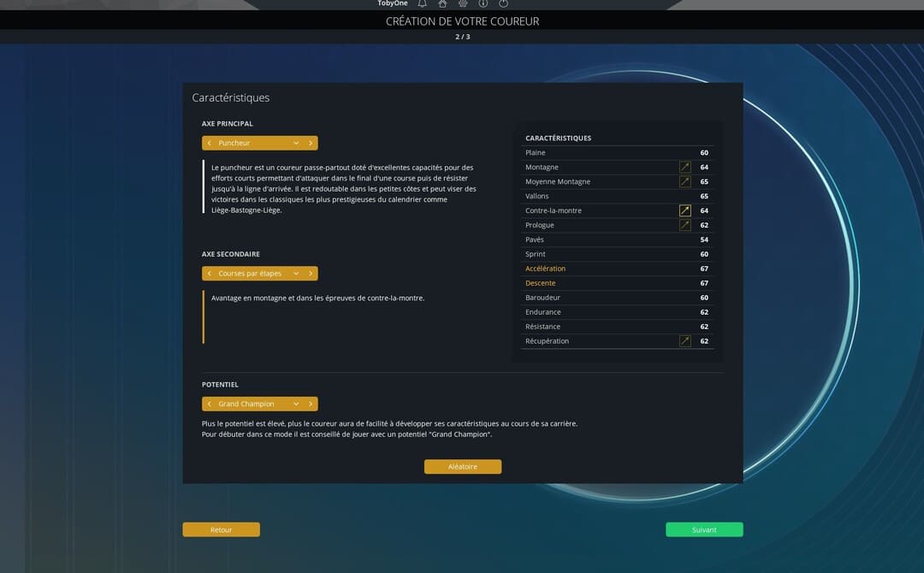This screenshot has height=573, width=924.
Task: Click the Aléatoire button
Action: [462, 467]
